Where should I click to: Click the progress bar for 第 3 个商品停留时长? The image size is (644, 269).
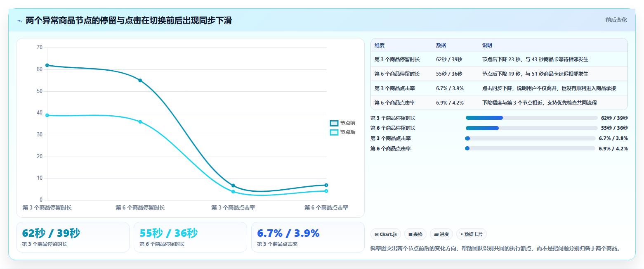pos(531,118)
